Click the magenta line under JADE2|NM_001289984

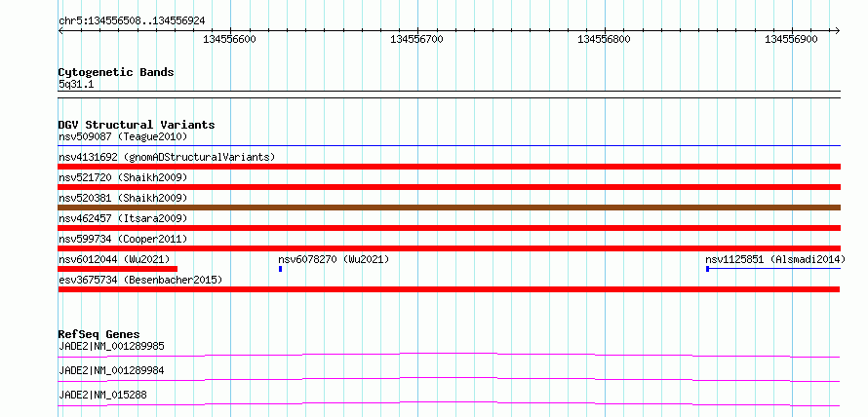(x=450, y=379)
